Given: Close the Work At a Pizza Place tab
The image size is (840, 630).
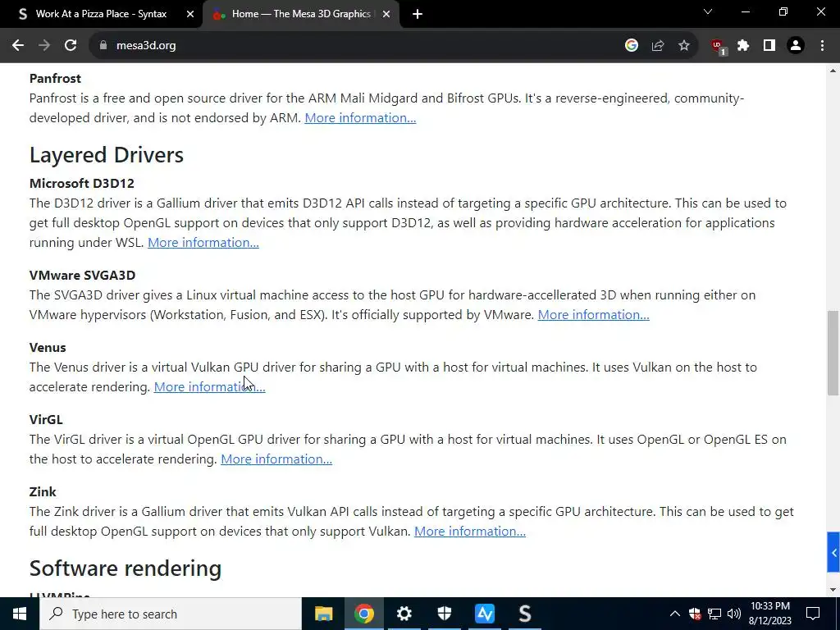Looking at the screenshot, I should (190, 15).
